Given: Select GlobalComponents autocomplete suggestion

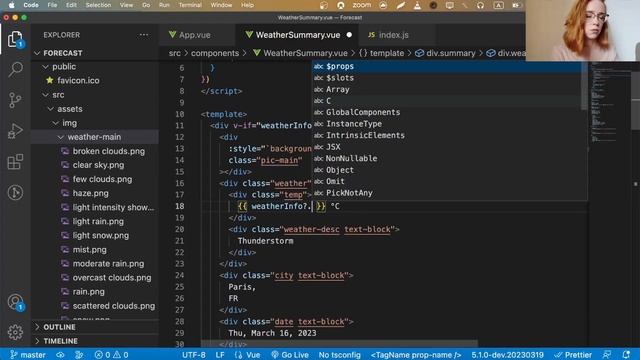Looking at the screenshot, I should [x=448, y=112].
